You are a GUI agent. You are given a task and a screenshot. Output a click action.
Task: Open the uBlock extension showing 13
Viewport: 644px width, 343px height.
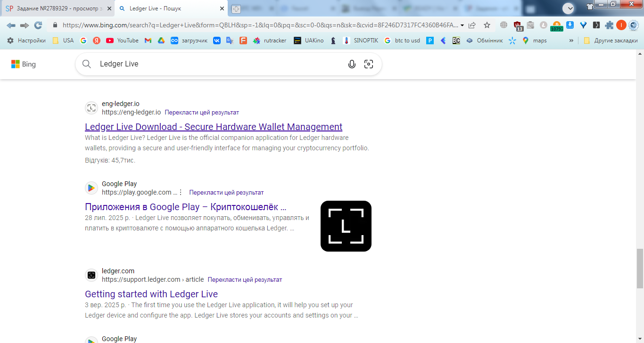click(518, 26)
